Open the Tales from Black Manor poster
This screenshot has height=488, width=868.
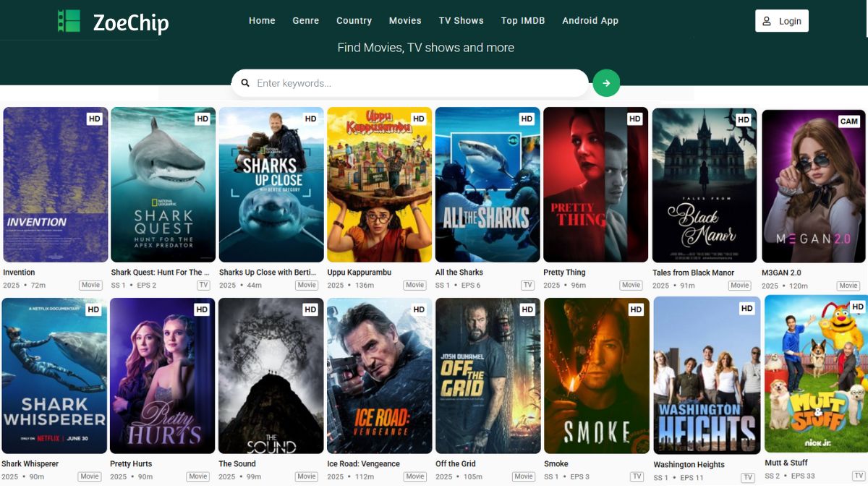[705, 185]
